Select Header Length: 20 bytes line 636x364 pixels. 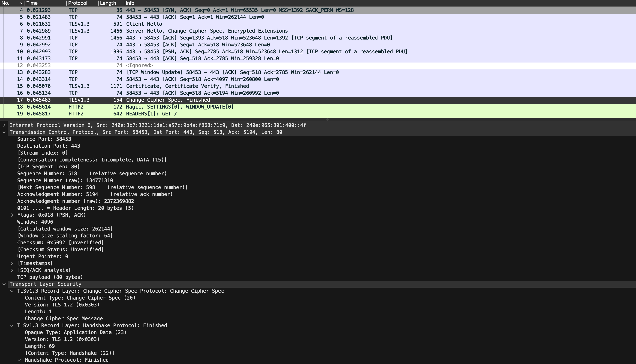tap(76, 208)
